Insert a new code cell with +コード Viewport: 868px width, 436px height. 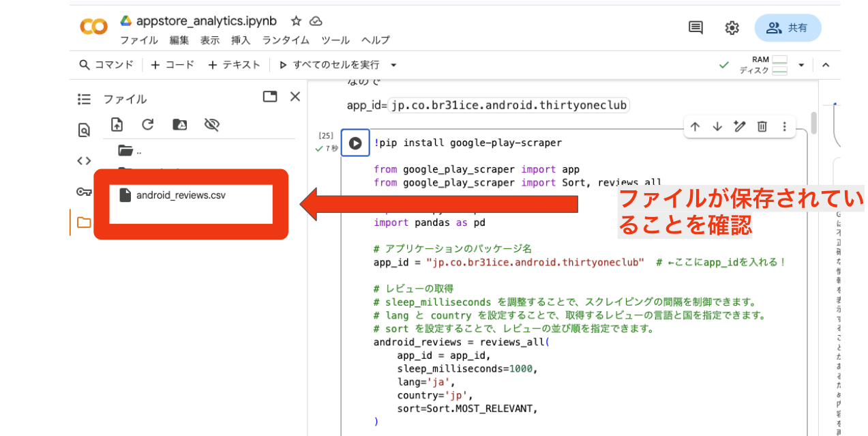click(172, 65)
